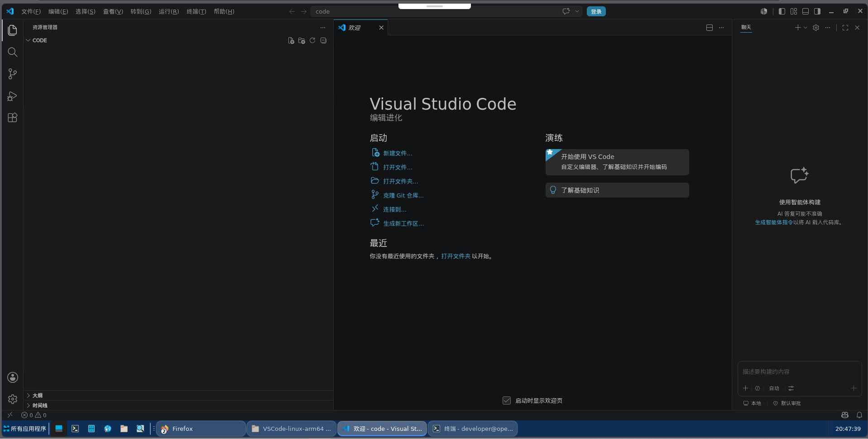Maximize the Chat panel
Viewport: 868px width, 439px height.
845,28
